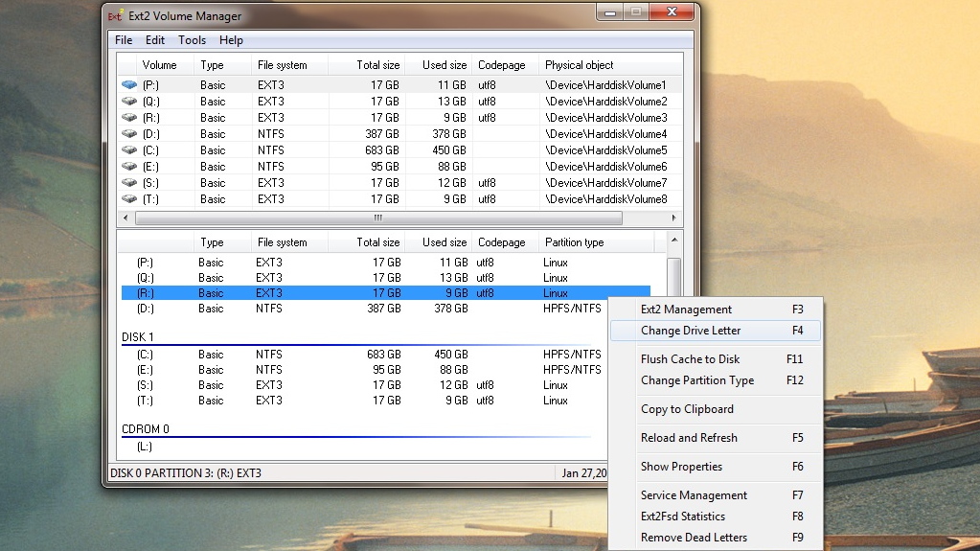Click the P: volume drive icon

coord(129,84)
